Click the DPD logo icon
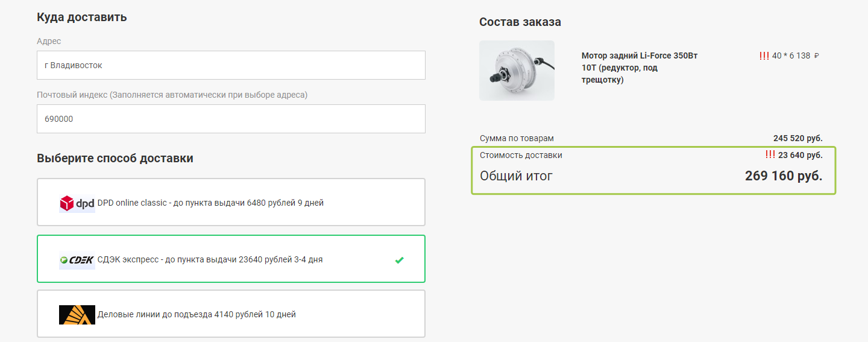This screenshot has height=342, width=868. pyautogui.click(x=77, y=203)
